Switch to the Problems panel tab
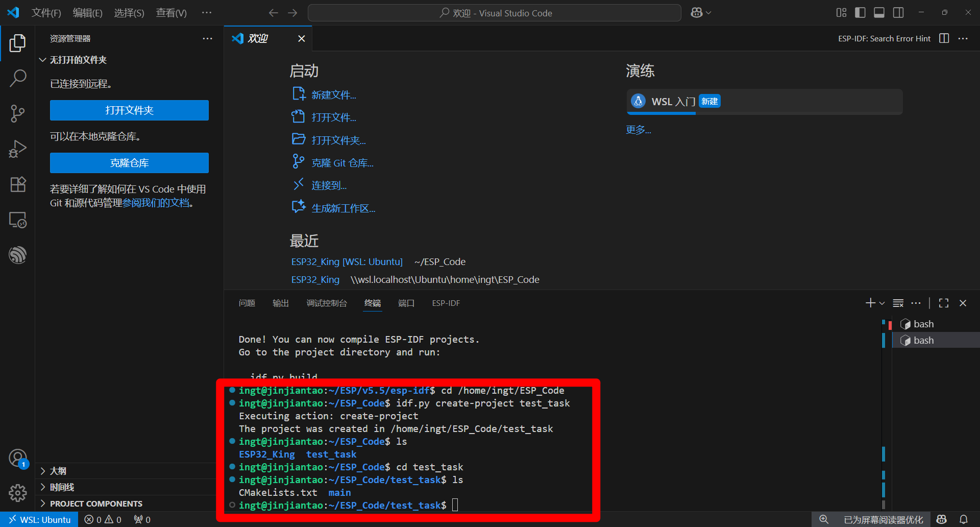The image size is (980, 527). click(x=247, y=303)
